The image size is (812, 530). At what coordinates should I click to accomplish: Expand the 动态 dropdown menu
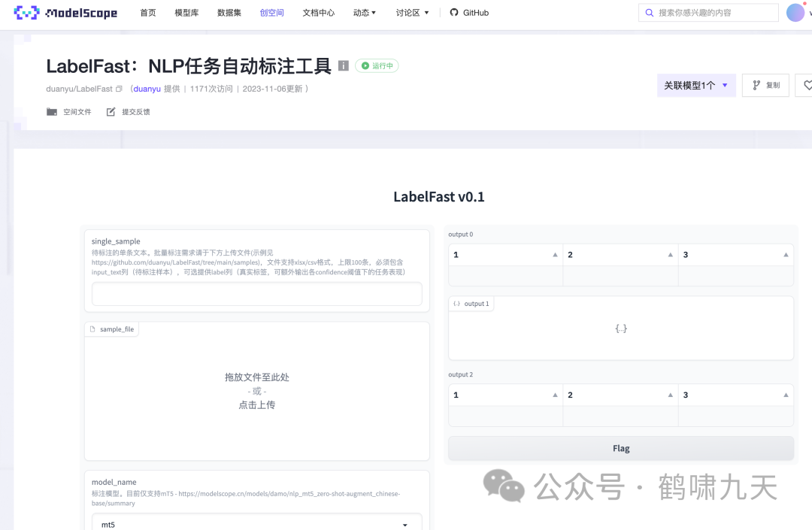(365, 13)
